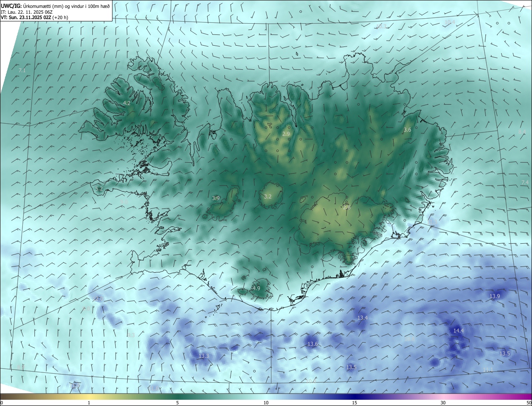Click the 3.9 value label

(216, 198)
